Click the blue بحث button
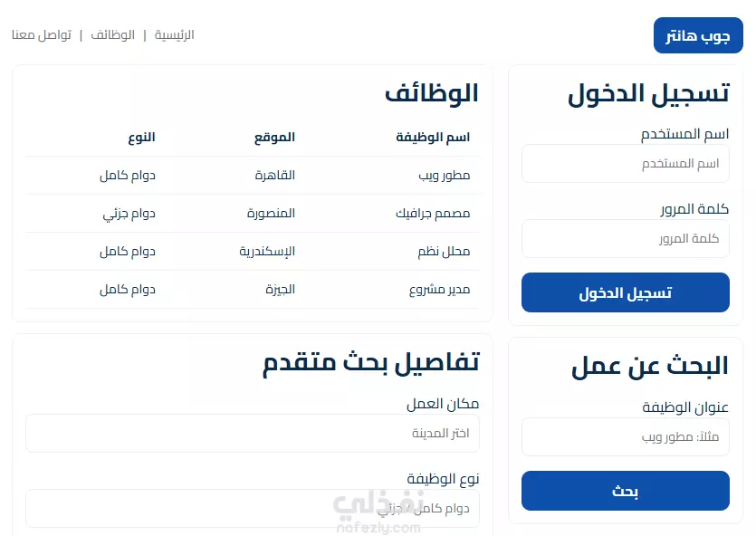756x536 pixels. [x=626, y=491]
